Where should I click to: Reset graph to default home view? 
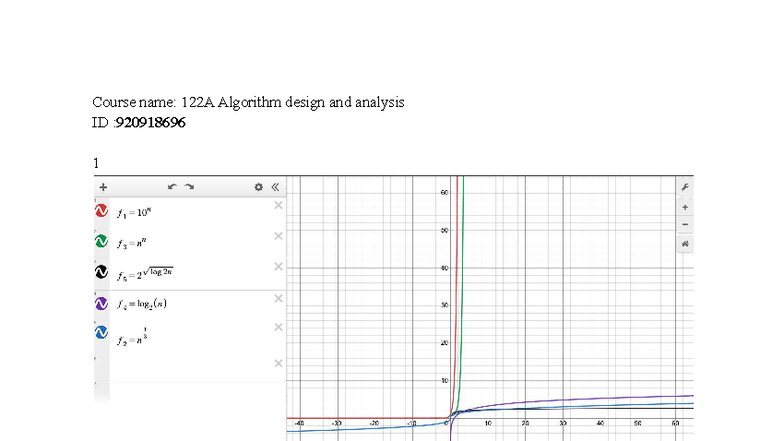[x=685, y=244]
